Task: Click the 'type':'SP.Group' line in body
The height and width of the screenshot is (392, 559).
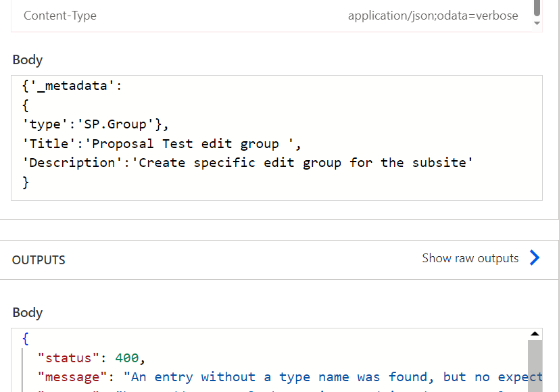Action: click(x=95, y=124)
